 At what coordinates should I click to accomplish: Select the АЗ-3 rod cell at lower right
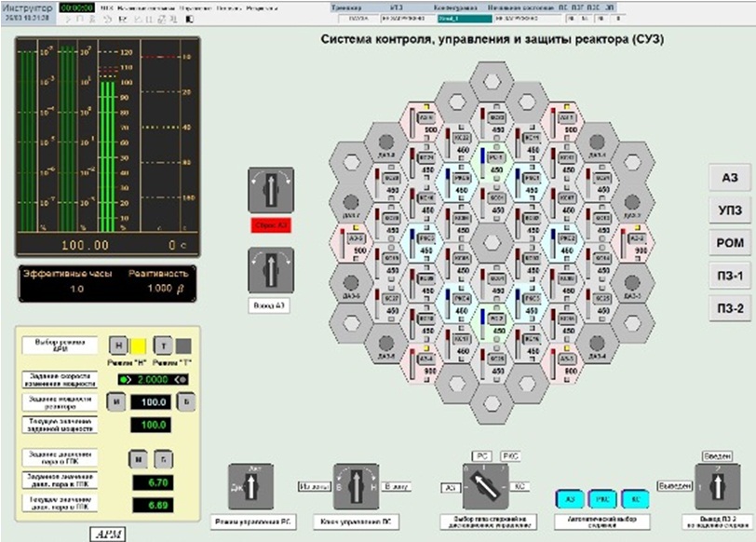[x=562, y=362]
